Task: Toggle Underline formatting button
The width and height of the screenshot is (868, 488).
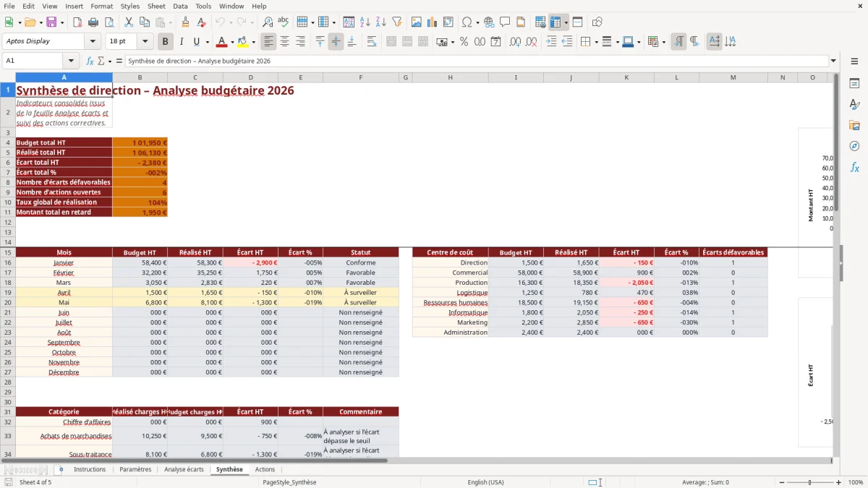Action: click(197, 42)
